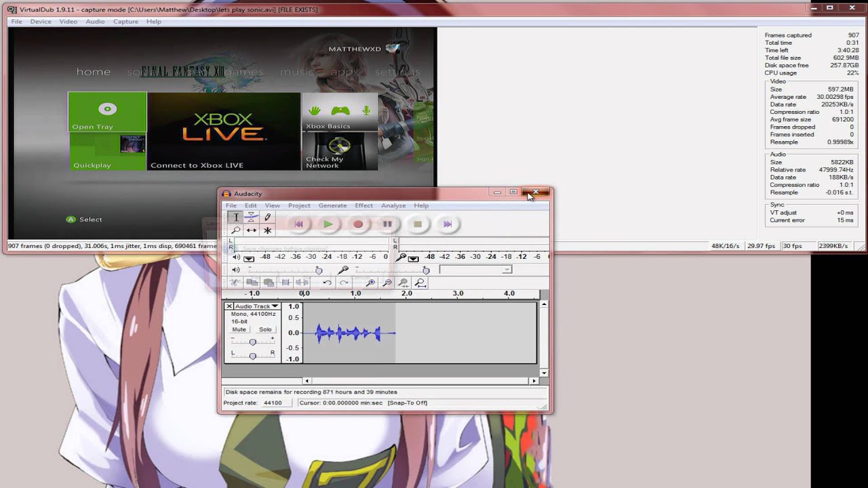Open the input source combo box in Audacity
Image resolution: width=868 pixels, height=488 pixels.
tap(475, 270)
